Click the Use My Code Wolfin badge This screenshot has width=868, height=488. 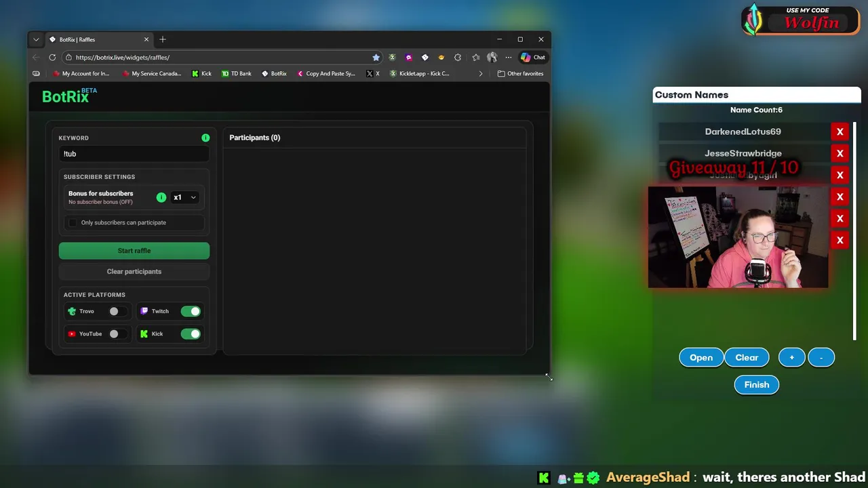pos(800,20)
